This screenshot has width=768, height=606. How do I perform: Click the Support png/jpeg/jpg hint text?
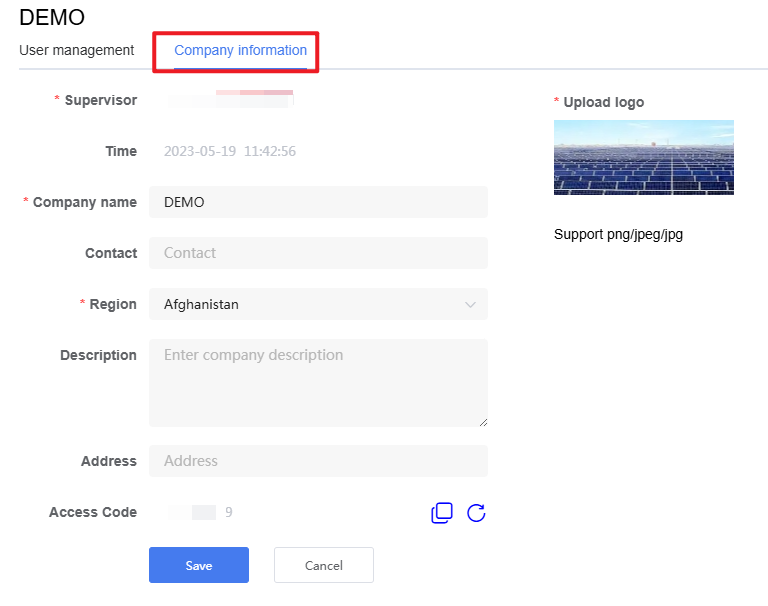pos(618,235)
